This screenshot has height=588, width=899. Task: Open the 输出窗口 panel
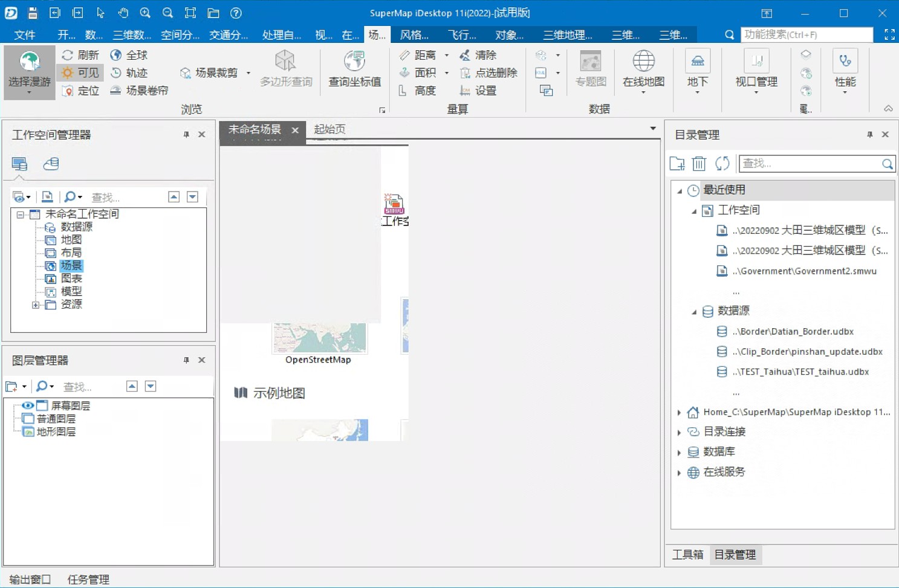(x=30, y=580)
